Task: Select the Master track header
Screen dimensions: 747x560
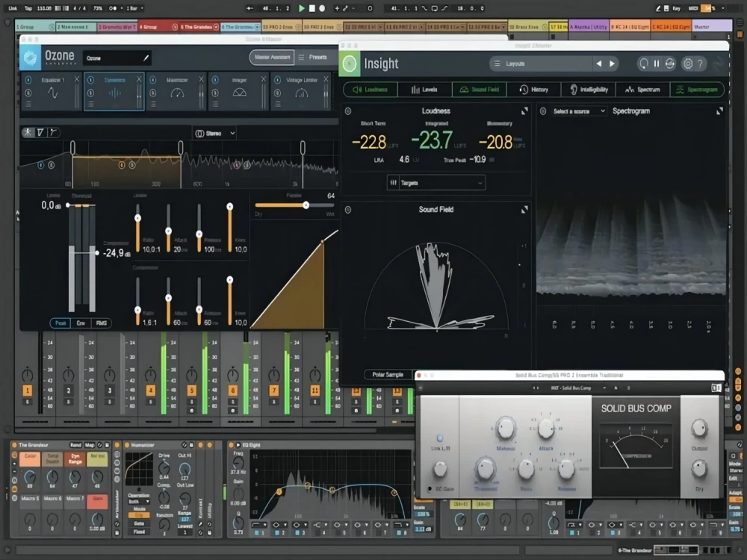Action: pos(712,27)
